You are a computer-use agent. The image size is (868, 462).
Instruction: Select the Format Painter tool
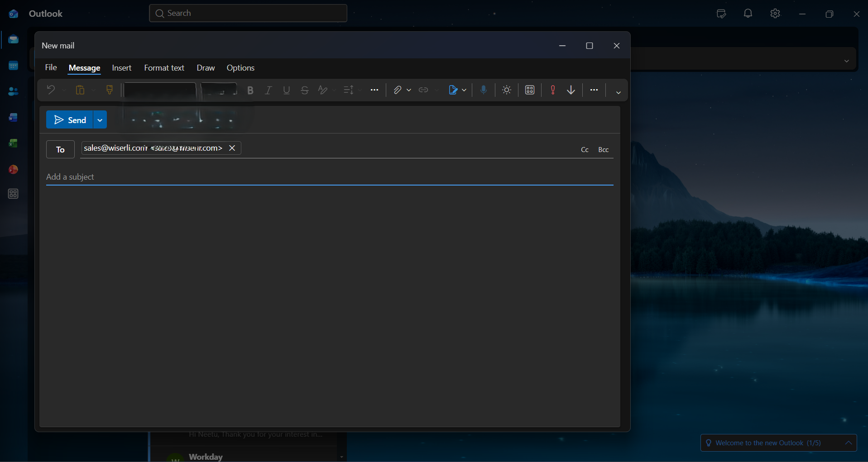click(x=110, y=90)
